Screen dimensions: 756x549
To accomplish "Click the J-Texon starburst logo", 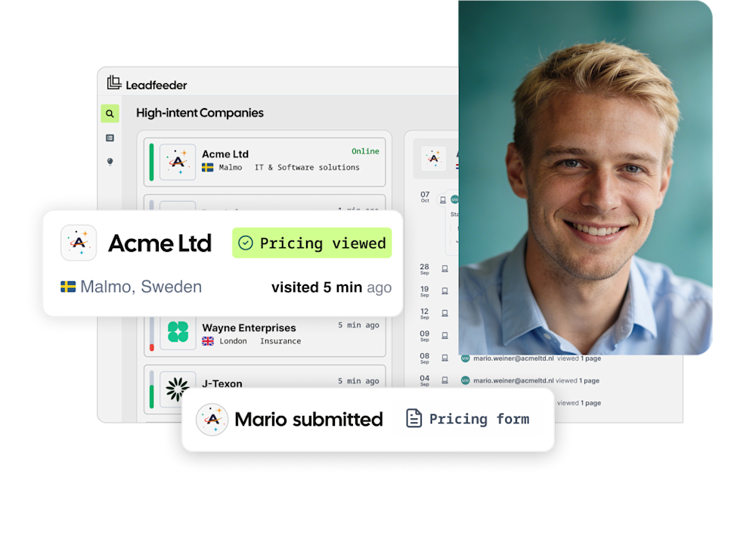I will tap(178, 389).
